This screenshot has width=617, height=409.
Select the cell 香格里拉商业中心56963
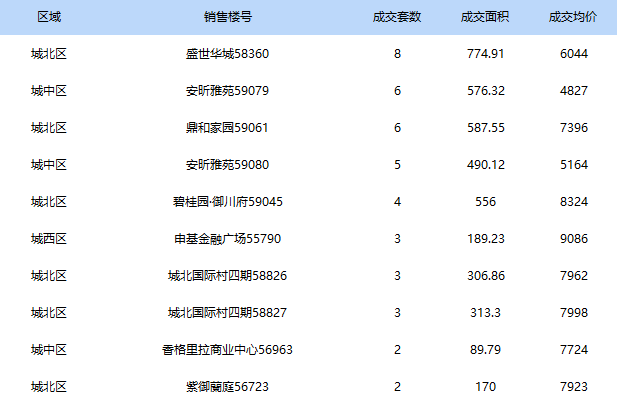(227, 350)
